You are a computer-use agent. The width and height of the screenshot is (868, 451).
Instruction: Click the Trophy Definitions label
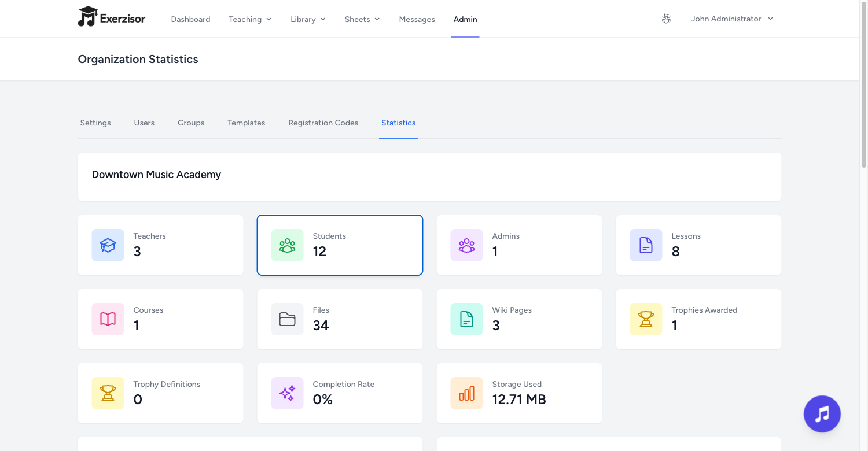pos(167,384)
